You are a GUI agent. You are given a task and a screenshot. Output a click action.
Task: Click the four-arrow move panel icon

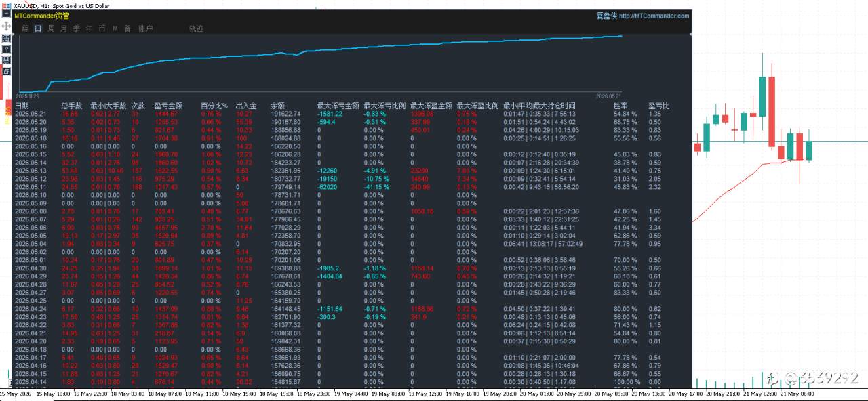coord(6,26)
